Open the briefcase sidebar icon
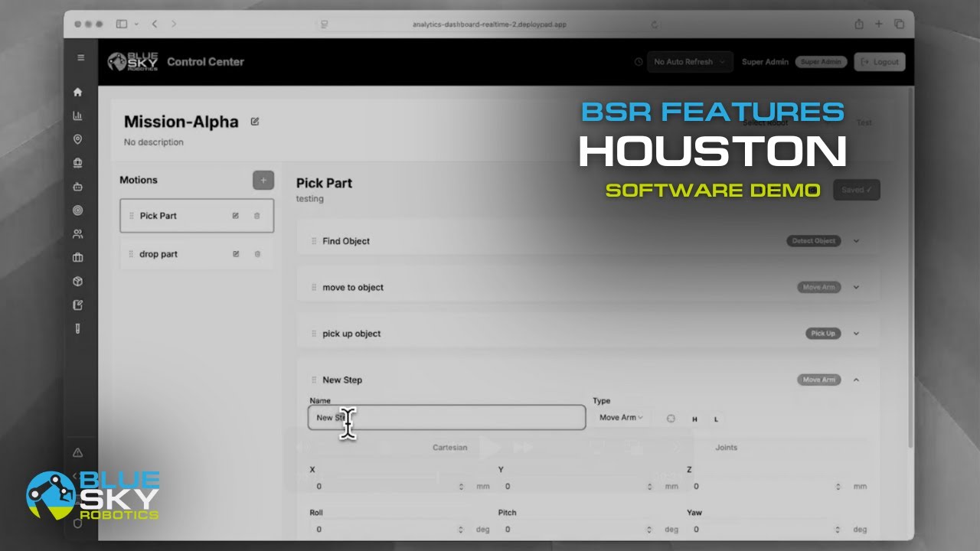The height and width of the screenshot is (551, 980). coord(77,258)
